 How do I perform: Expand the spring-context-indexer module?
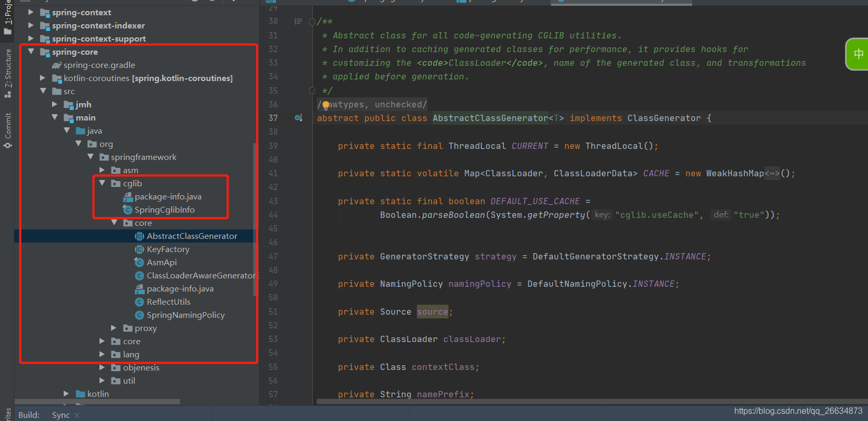tap(31, 25)
